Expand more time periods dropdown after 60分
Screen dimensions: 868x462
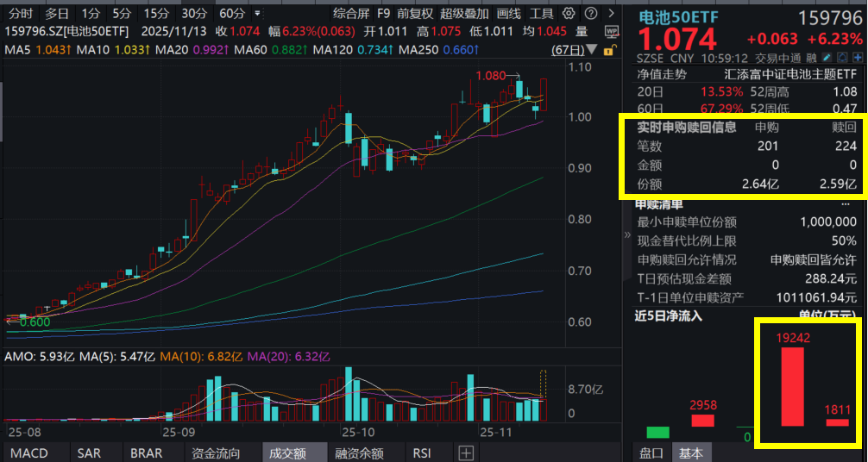click(x=255, y=14)
